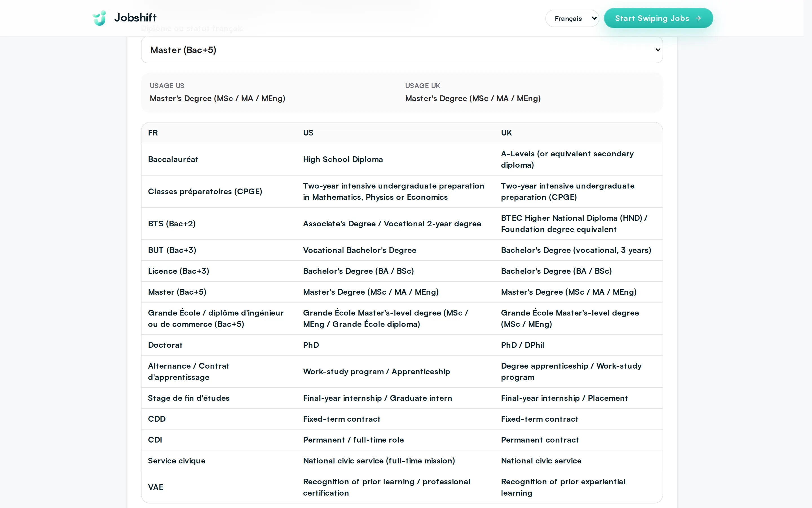Click Grande École / diplôme d'ingénieur cell
This screenshot has width=812, height=508.
click(x=216, y=319)
